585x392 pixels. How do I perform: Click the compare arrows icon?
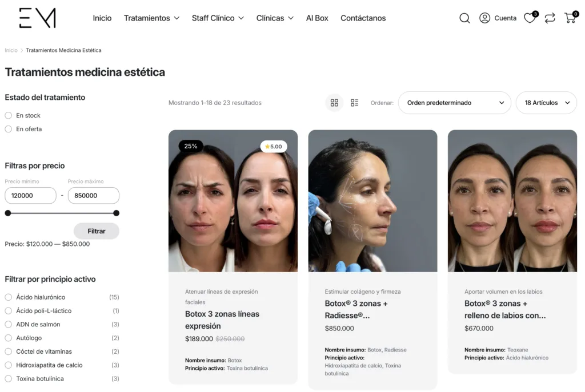[x=550, y=18]
